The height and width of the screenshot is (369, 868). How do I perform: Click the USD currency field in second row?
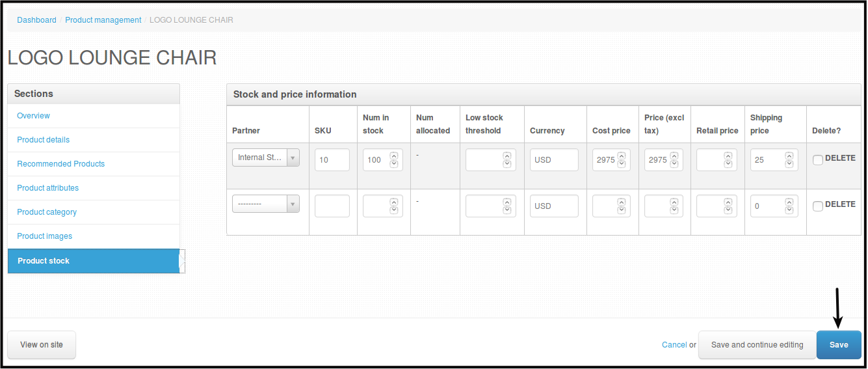pyautogui.click(x=554, y=206)
